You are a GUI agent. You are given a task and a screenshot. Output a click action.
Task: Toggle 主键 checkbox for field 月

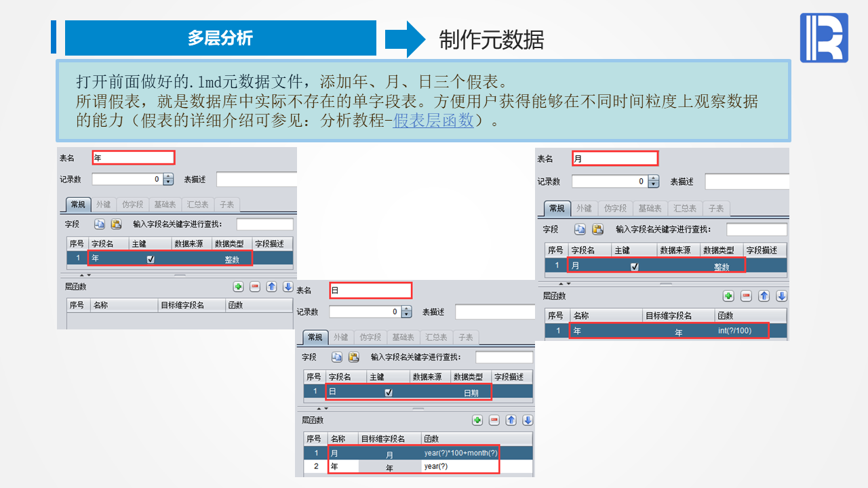coord(635,266)
